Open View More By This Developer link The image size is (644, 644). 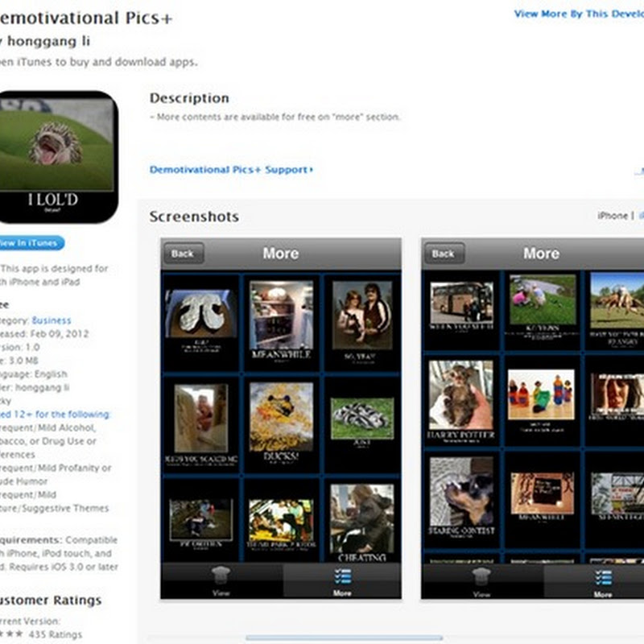pyautogui.click(x=579, y=14)
